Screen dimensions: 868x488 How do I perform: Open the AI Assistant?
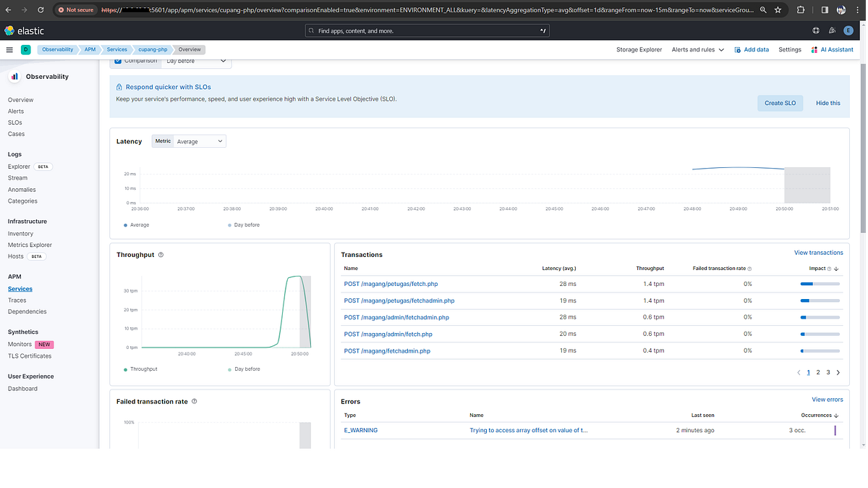tap(833, 49)
